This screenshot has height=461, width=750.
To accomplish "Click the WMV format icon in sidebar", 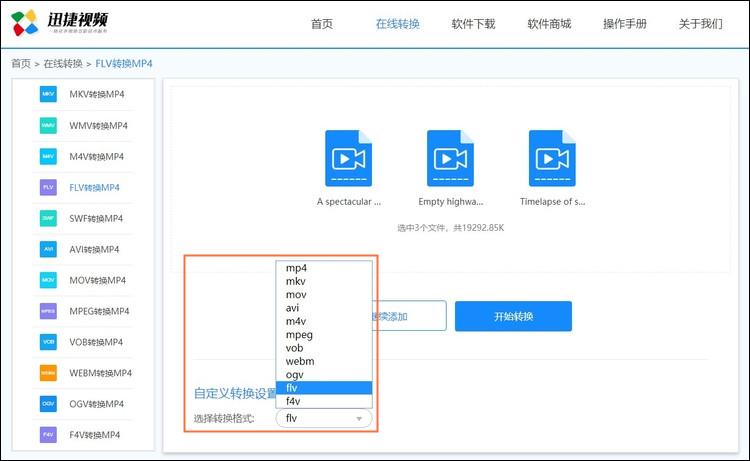I will pyautogui.click(x=48, y=125).
